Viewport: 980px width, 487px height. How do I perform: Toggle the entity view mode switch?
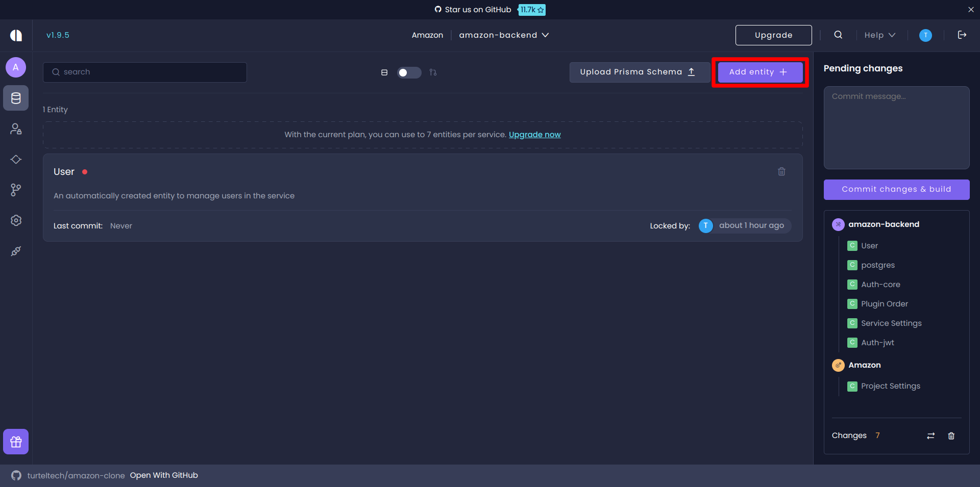409,72
